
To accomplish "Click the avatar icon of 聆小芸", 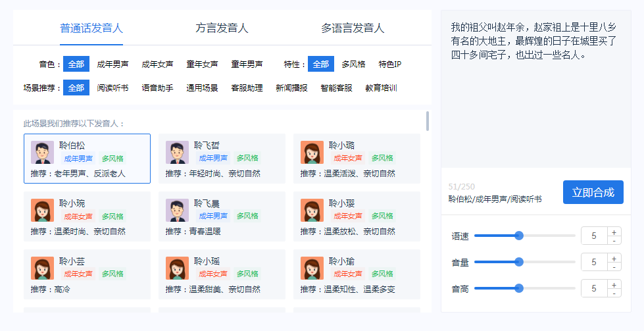I will 42,268.
